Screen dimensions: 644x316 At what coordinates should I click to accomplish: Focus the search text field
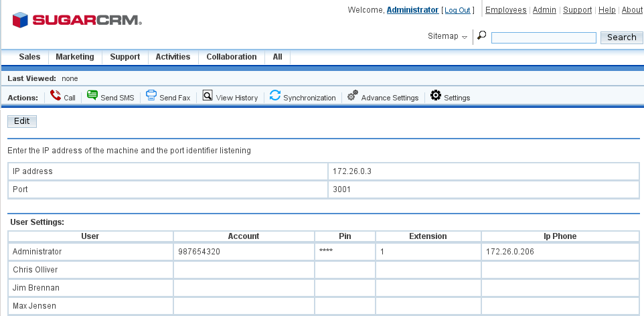tap(544, 38)
